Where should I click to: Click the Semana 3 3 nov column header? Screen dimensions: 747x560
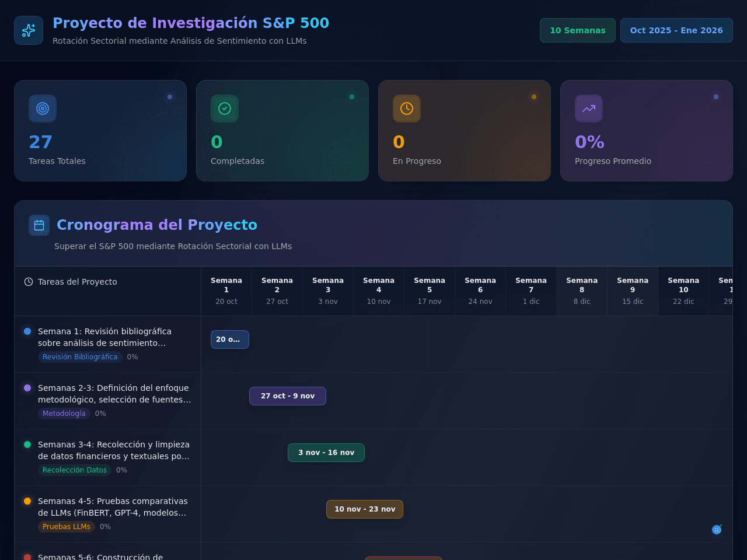[328, 291]
